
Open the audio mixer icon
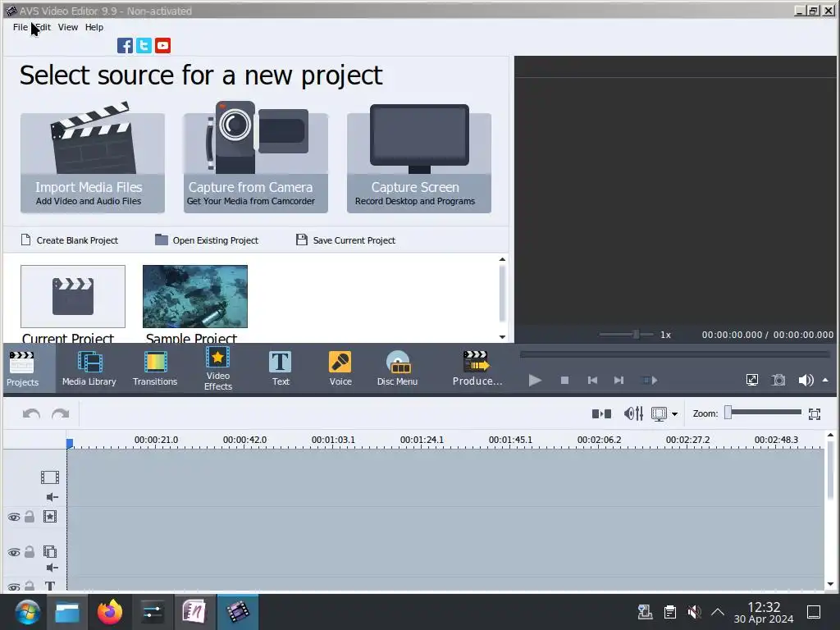tap(633, 413)
